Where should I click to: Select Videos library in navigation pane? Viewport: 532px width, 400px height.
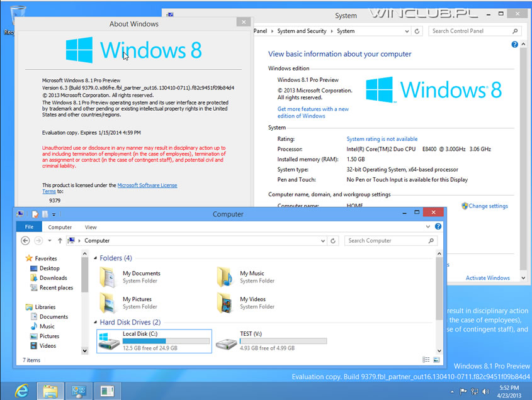click(43, 346)
